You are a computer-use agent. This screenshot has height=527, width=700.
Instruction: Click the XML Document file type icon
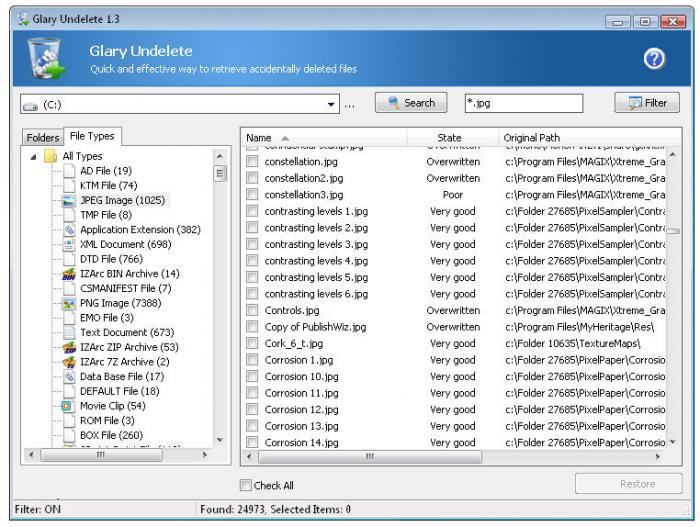coord(69,244)
